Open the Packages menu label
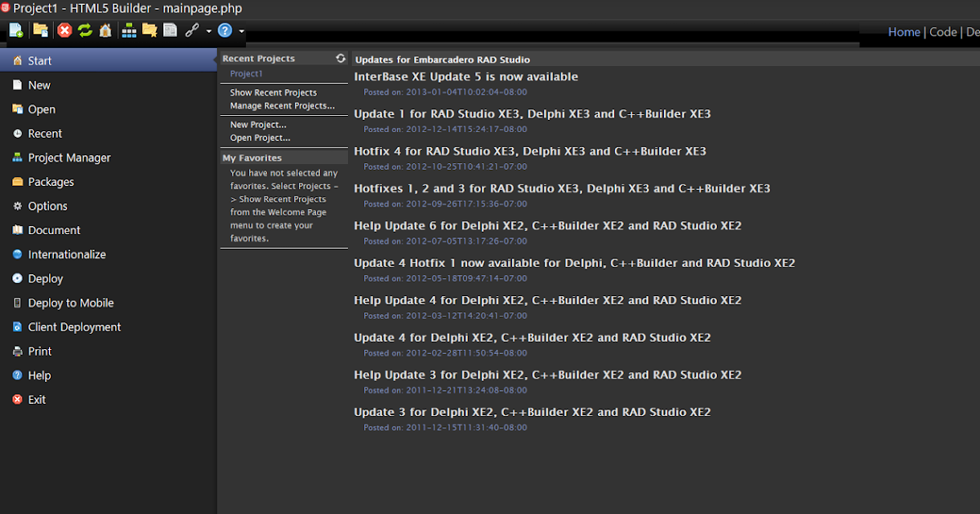The image size is (980, 514). coord(51,182)
